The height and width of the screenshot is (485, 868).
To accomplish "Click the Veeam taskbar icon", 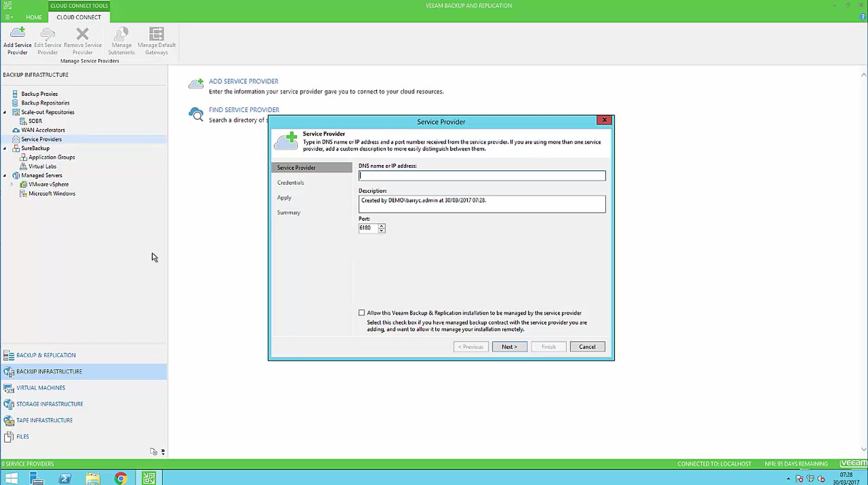I will pos(149,478).
